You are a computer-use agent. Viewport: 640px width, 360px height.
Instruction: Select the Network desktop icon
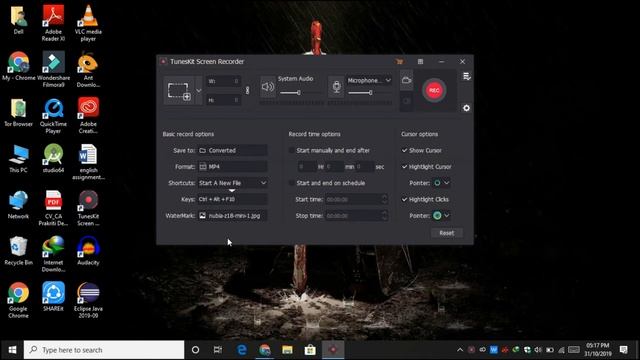pos(18,205)
